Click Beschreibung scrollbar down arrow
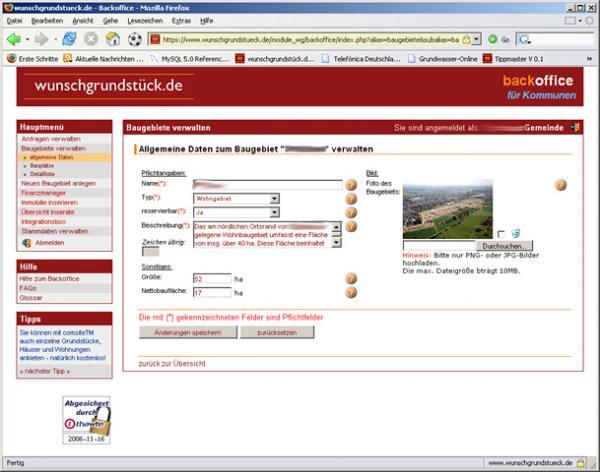Viewport: 600px width, 472px height. pos(336,243)
